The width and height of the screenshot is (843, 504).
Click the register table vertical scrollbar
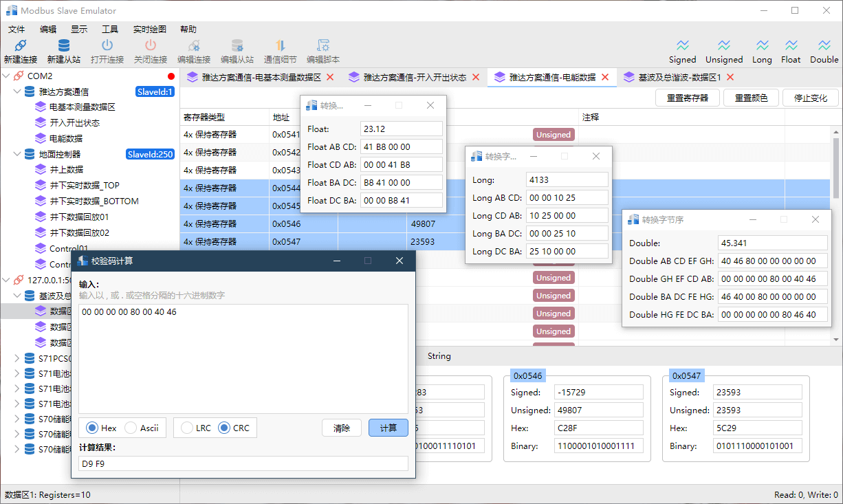pos(835,234)
